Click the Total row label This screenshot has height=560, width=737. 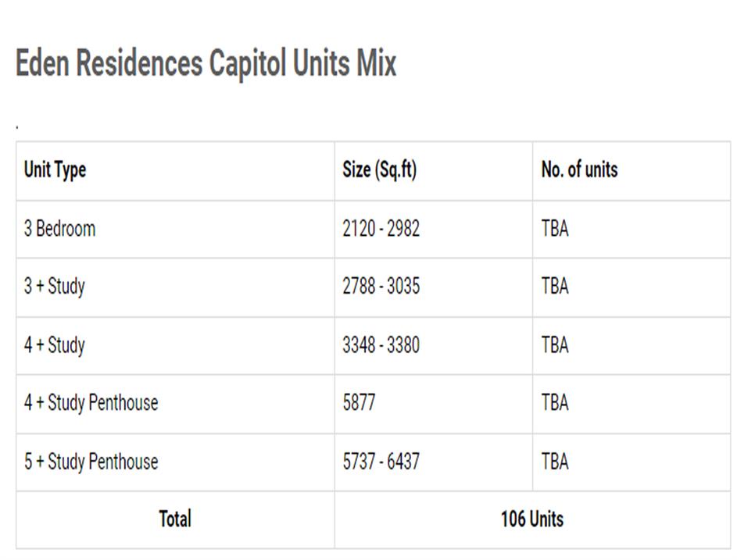pos(175,519)
